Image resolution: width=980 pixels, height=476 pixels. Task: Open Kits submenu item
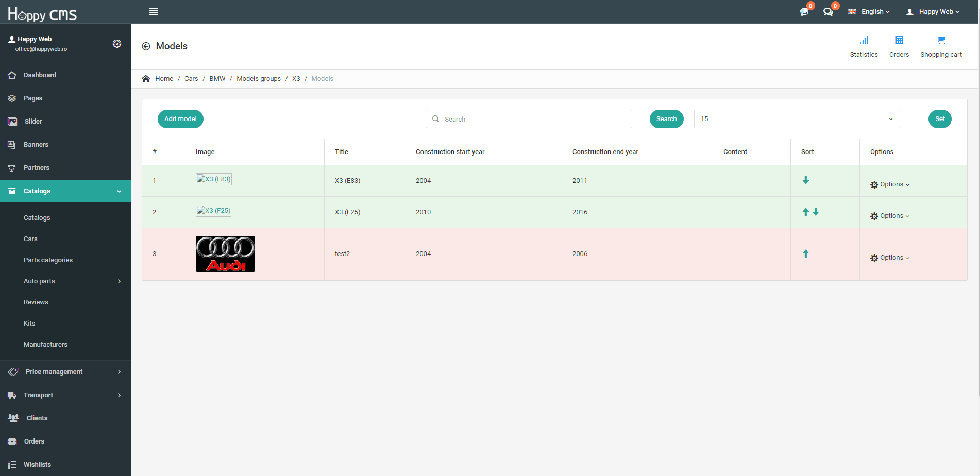click(x=29, y=324)
